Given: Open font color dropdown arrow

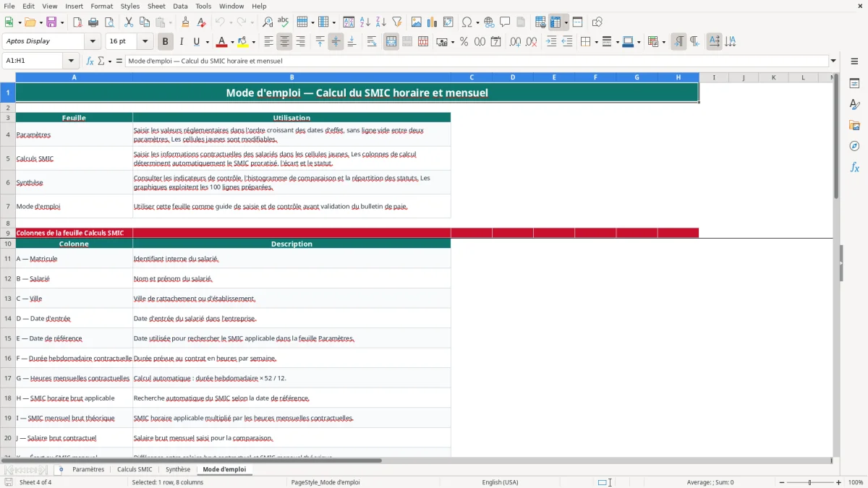Looking at the screenshot, I should 232,42.
